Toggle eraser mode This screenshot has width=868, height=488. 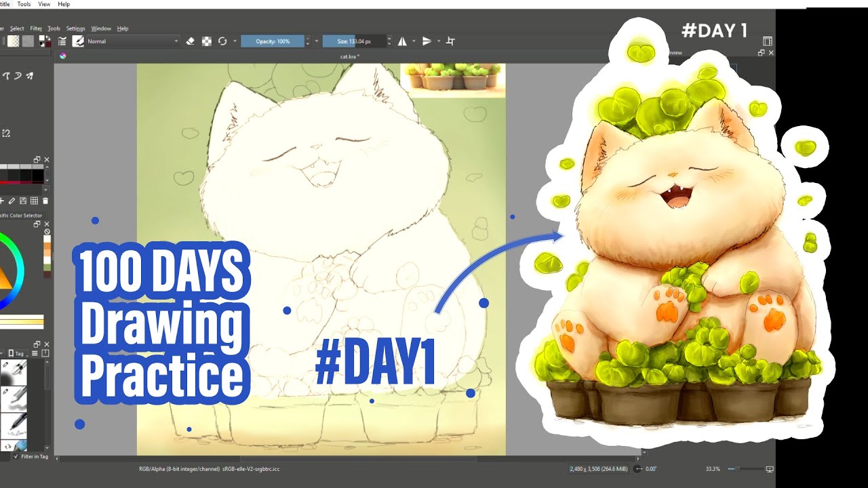tap(190, 41)
